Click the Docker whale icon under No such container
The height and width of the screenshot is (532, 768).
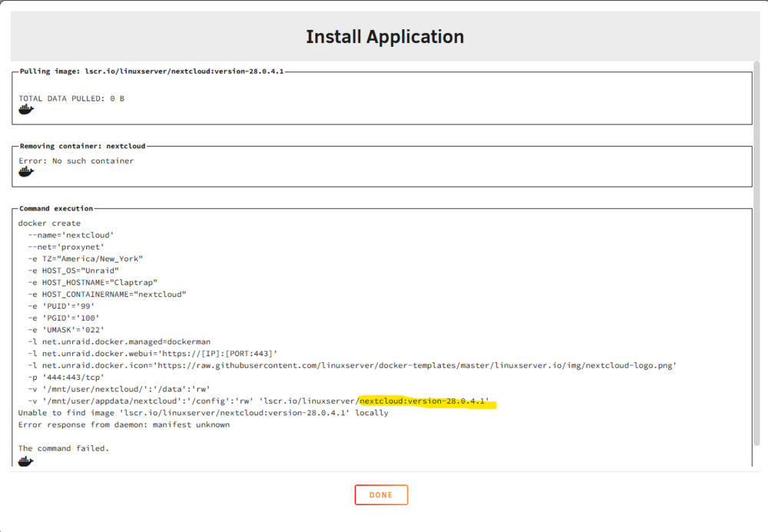pyautogui.click(x=26, y=172)
